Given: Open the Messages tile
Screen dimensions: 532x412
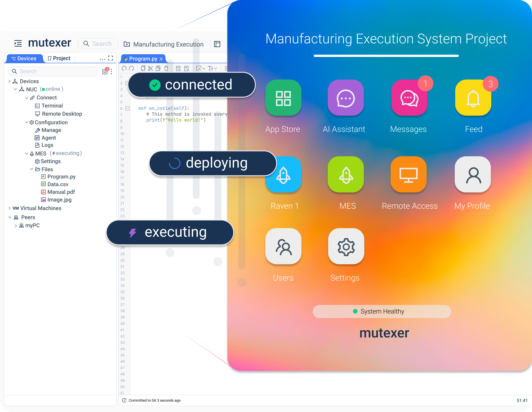Looking at the screenshot, I should point(409,98).
